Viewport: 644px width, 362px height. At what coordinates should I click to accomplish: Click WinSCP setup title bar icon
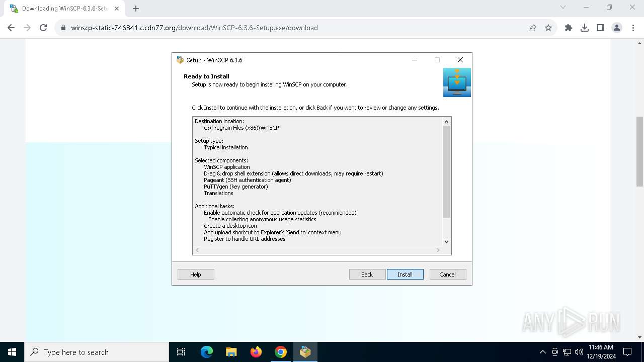pos(180,60)
